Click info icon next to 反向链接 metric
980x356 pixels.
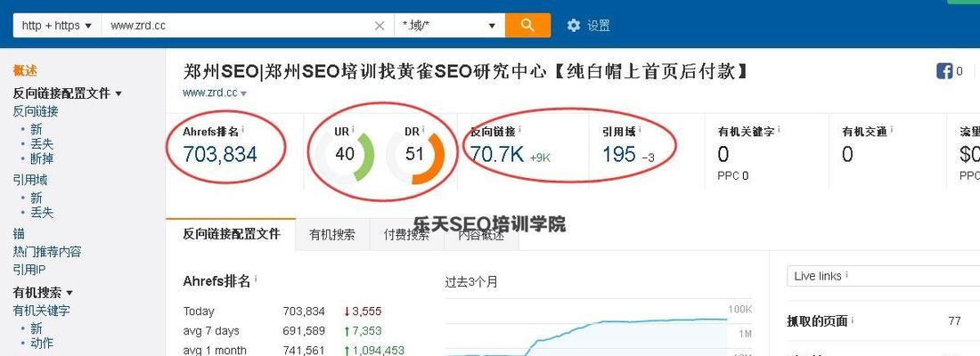click(x=520, y=130)
